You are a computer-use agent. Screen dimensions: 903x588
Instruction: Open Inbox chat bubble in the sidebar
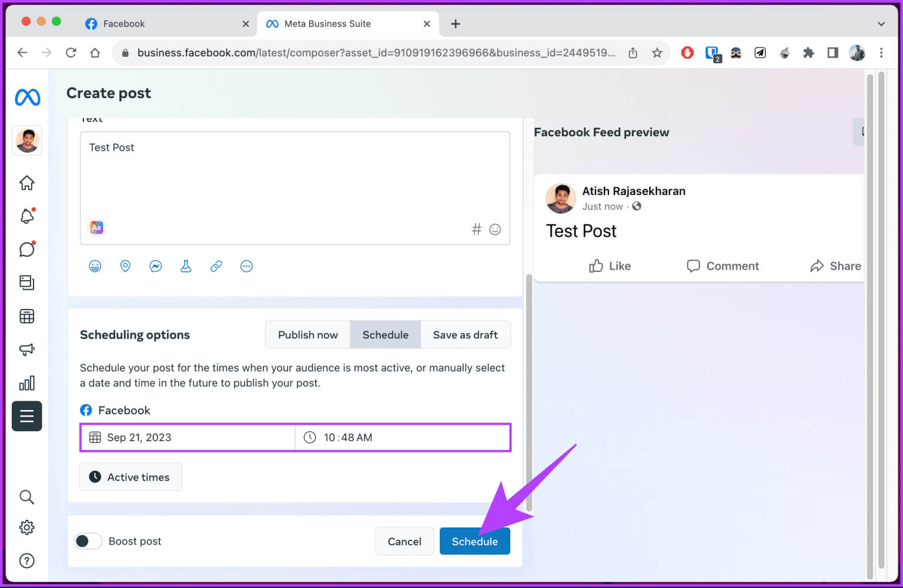point(27,249)
